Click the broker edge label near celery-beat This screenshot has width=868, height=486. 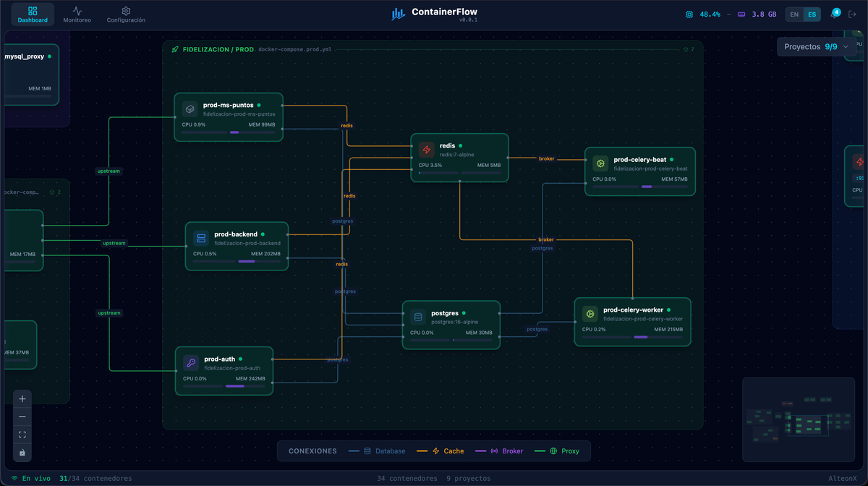(546, 158)
